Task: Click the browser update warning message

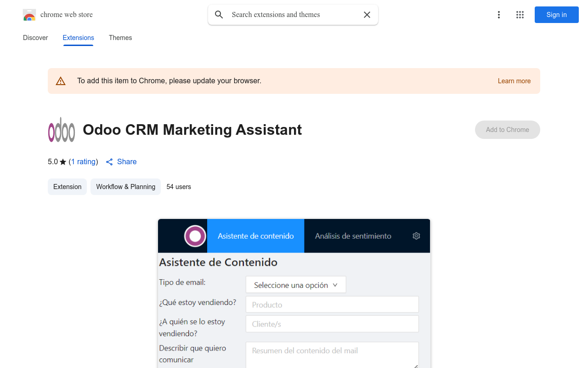Action: (x=170, y=81)
